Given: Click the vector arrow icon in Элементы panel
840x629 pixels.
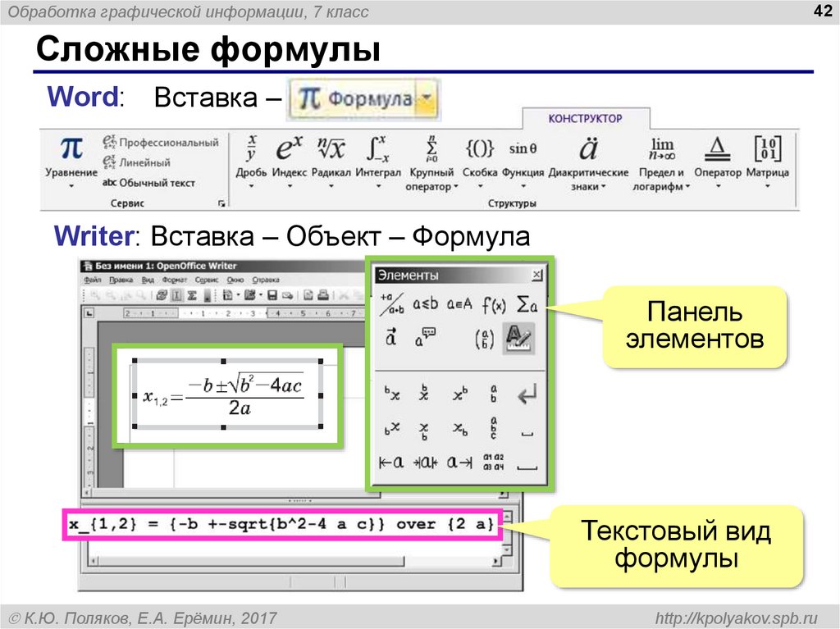Looking at the screenshot, I should point(392,336).
